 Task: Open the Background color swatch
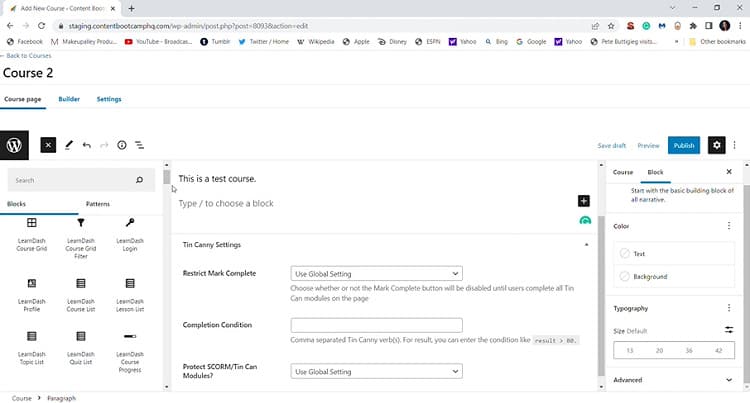pos(674,276)
